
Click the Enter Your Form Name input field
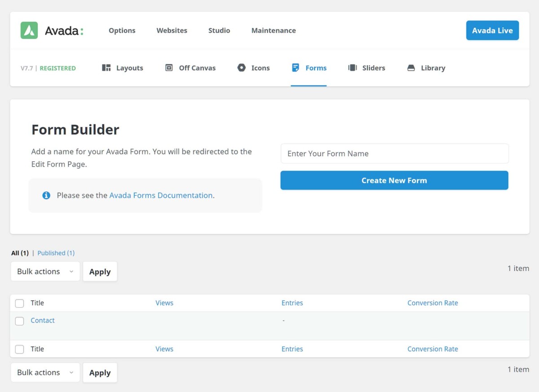pyautogui.click(x=394, y=153)
